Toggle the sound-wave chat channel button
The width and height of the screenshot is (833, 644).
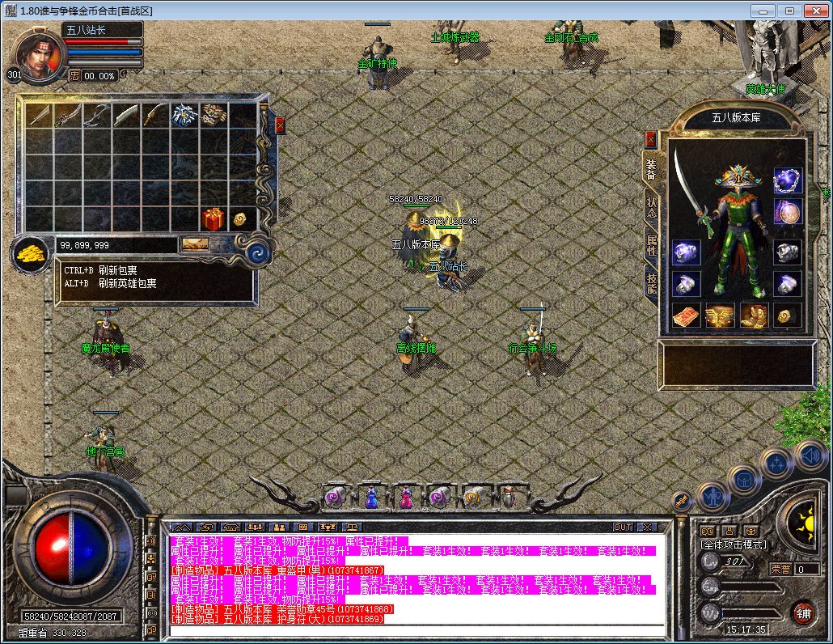[x=151, y=541]
